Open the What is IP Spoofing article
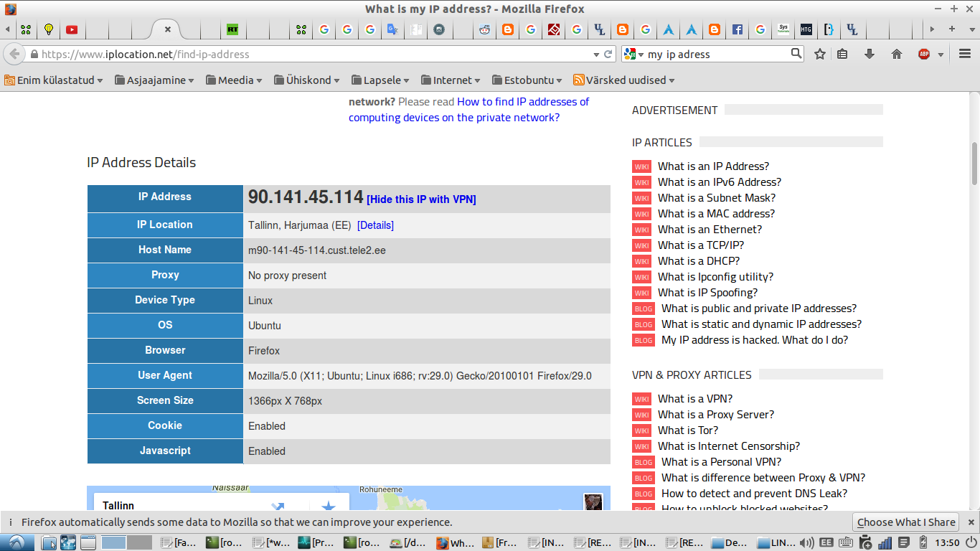Screen dimensions: 980x551 707,293
